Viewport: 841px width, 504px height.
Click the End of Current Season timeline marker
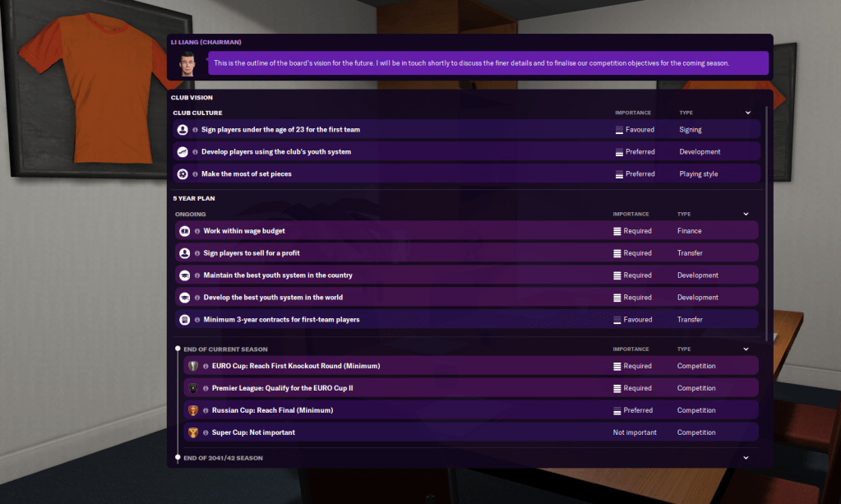point(178,349)
